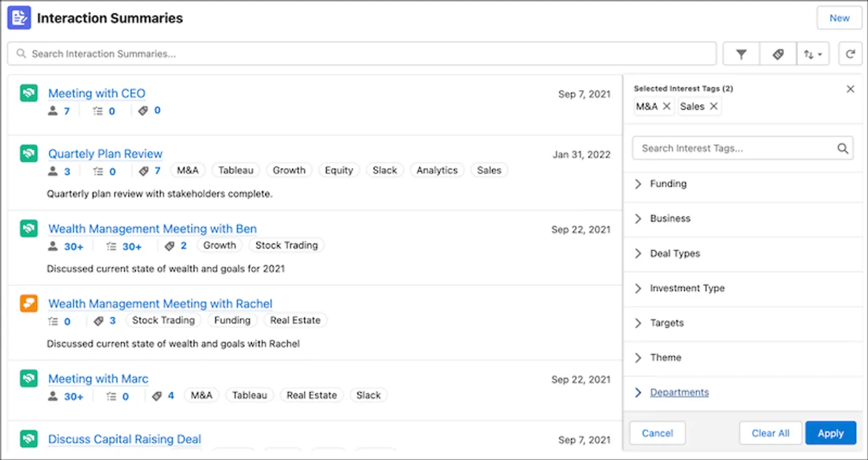The width and height of the screenshot is (868, 460).
Task: Focus the Search Interaction Summaries field
Action: [362, 54]
